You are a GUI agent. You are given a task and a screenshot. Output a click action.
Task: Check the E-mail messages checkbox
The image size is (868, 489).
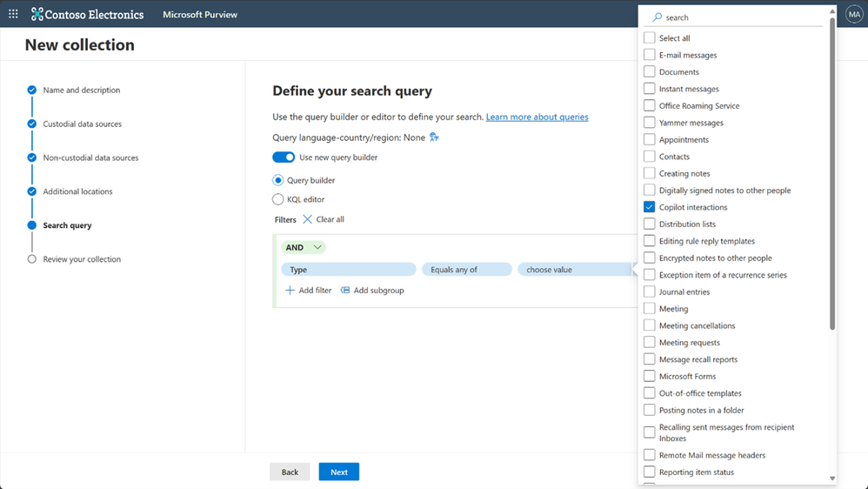coord(650,55)
